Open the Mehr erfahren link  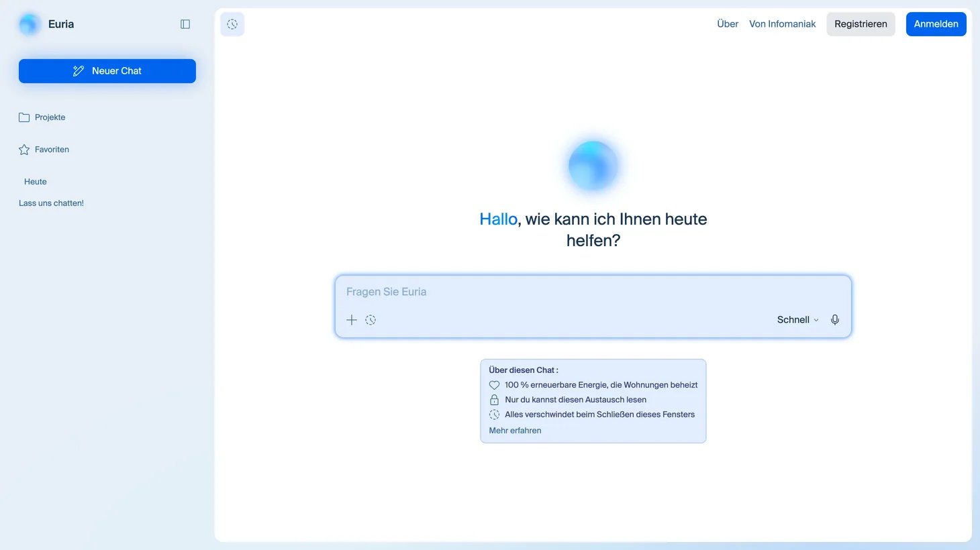tap(515, 431)
